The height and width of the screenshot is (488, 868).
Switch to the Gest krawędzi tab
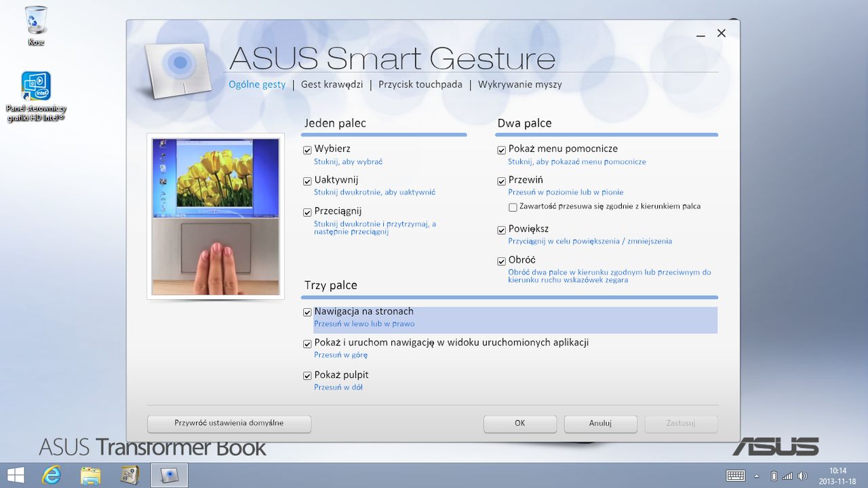click(332, 85)
